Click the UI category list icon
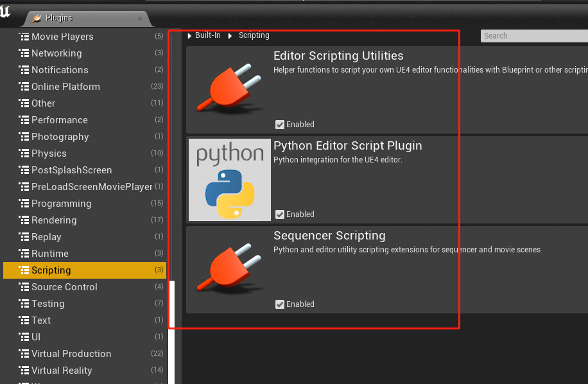588x384 pixels. pos(24,336)
